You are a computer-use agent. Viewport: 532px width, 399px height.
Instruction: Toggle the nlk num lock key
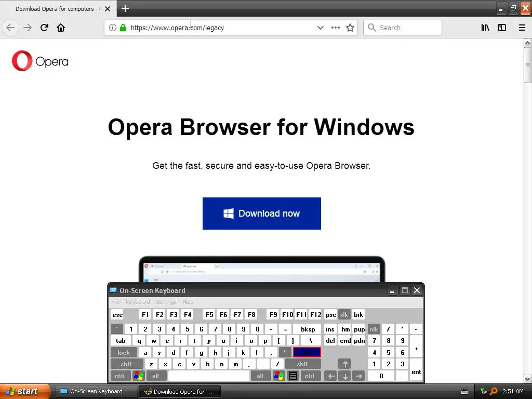click(x=374, y=329)
